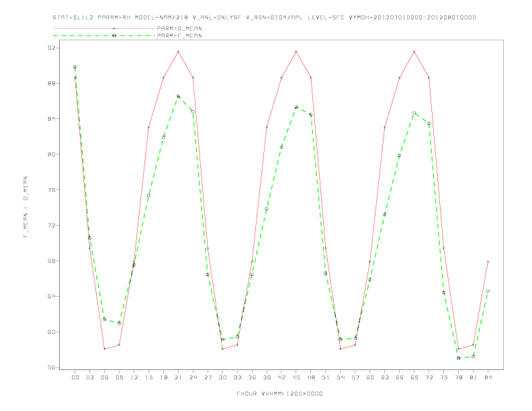Click x-axis tick label 00

pos(75,377)
